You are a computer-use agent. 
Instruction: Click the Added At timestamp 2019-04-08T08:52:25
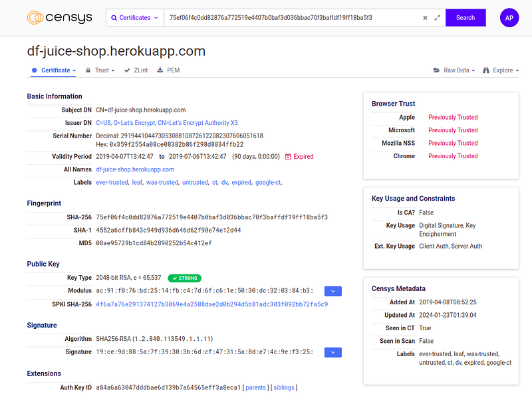click(448, 302)
